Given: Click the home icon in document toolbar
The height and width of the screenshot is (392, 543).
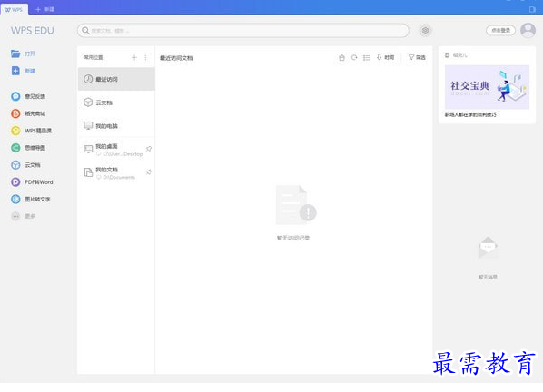Looking at the screenshot, I should coord(341,57).
